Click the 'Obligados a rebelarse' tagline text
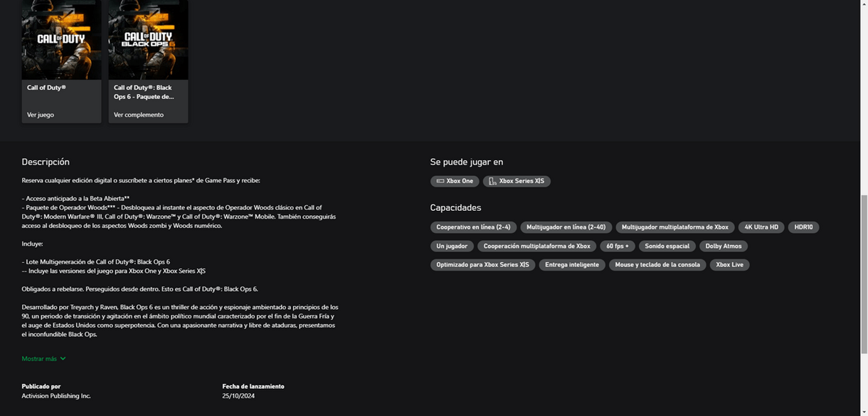This screenshot has width=868, height=416. (x=140, y=288)
